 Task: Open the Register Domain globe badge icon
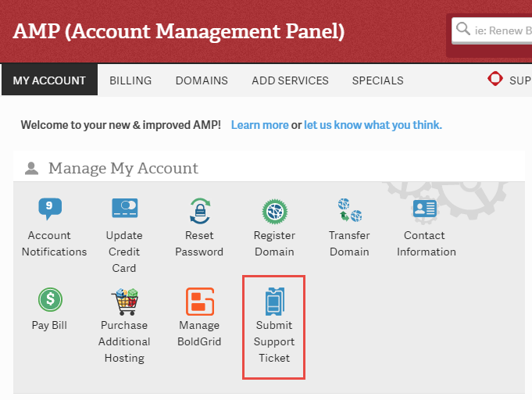click(x=274, y=212)
